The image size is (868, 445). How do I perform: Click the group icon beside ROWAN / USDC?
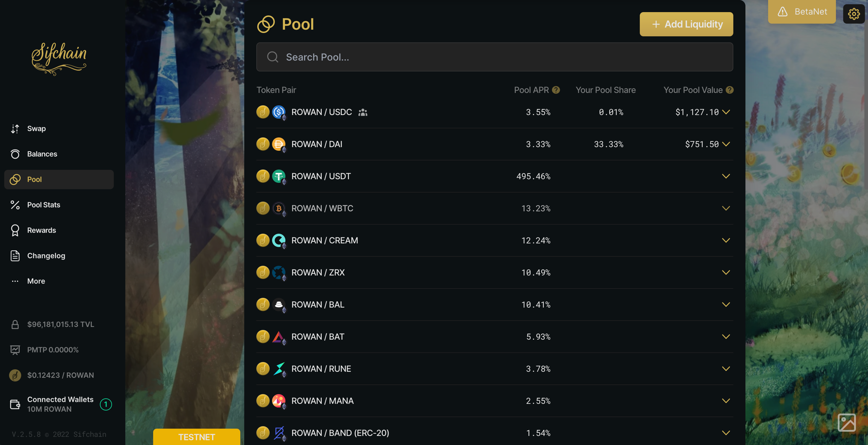363,112
